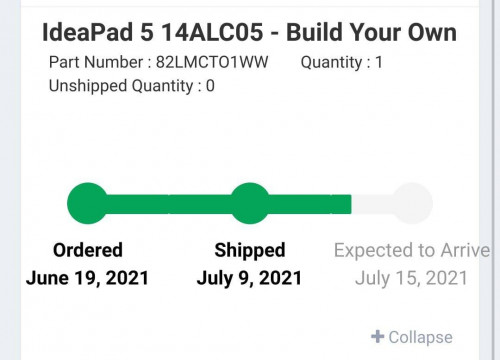Image resolution: width=500 pixels, height=360 pixels.
Task: Click the Quantity : 1 label
Action: 342,62
